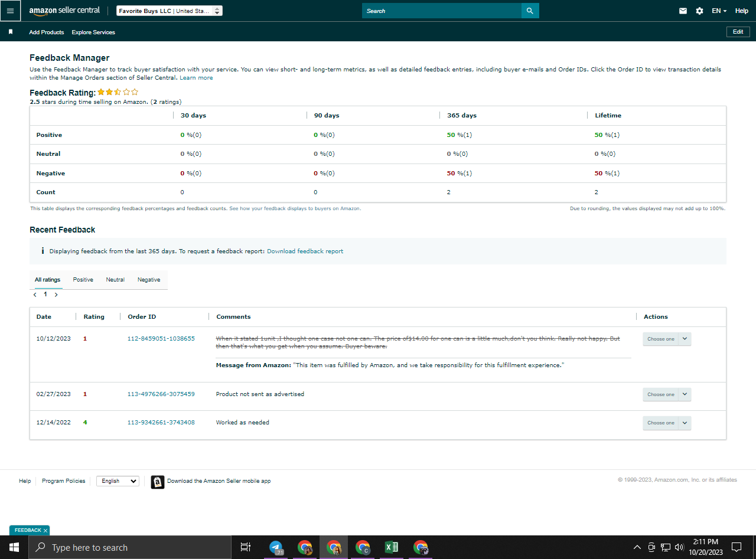Open the Learn more link
Screen dimensions: 756x559
[196, 78]
